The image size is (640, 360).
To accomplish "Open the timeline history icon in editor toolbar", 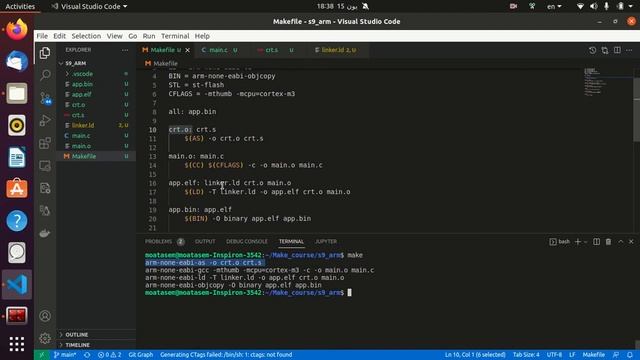I will pos(592,50).
